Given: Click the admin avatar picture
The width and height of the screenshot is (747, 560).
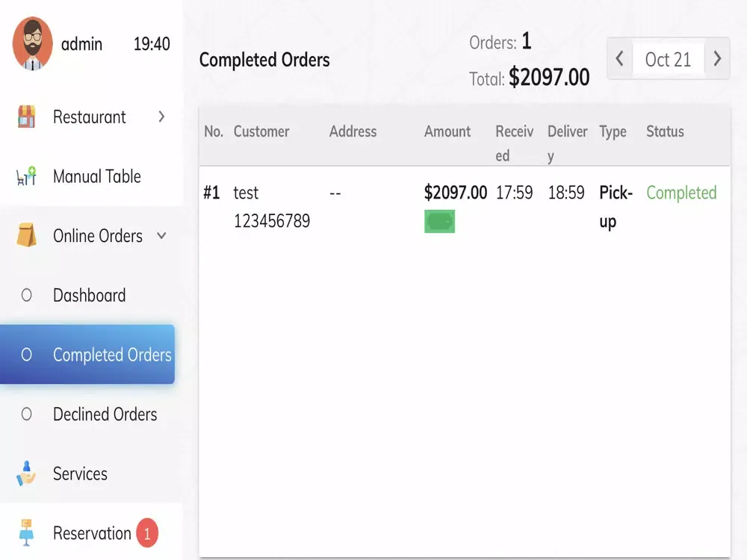Looking at the screenshot, I should point(32,44).
